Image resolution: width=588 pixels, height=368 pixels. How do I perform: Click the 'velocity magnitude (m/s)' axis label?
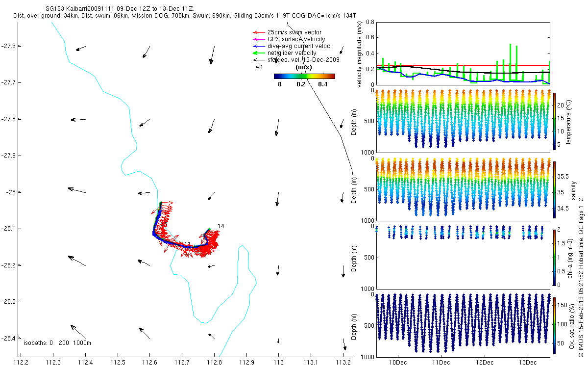point(360,53)
